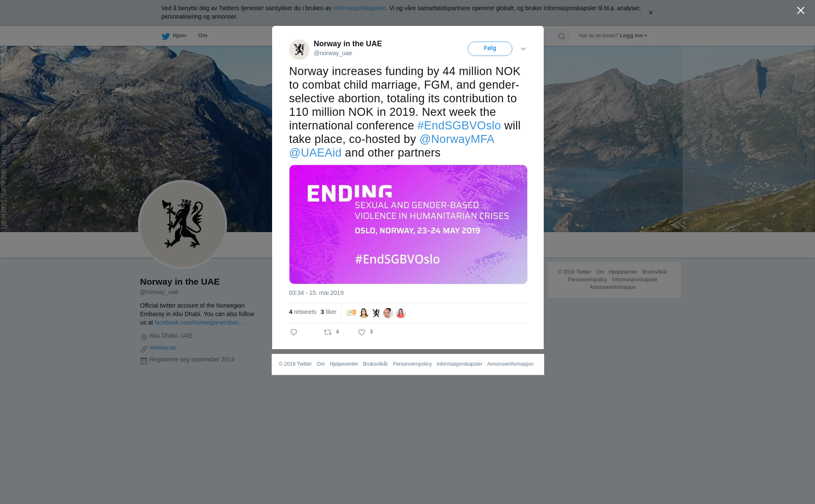The height and width of the screenshot is (504, 815).
Task: Close the tweet overlay with the X icon
Action: (801, 11)
